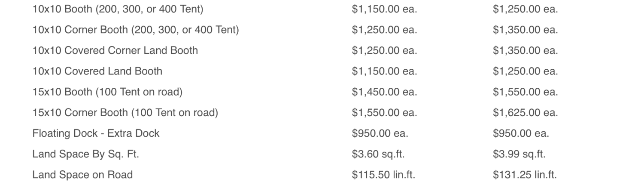Click the 15x10 Corner Booth (100 Tent on road) label
Screen dimensions: 644x185
click(125, 113)
